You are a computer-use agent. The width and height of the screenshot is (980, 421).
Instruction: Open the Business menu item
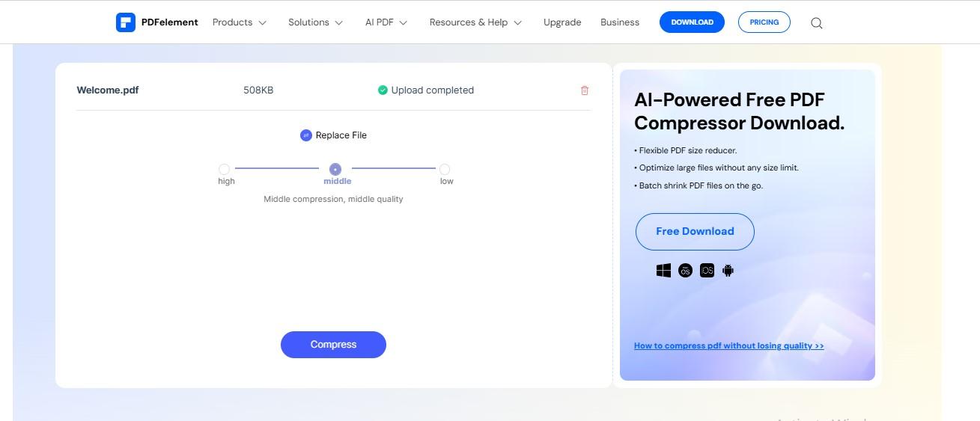point(620,22)
